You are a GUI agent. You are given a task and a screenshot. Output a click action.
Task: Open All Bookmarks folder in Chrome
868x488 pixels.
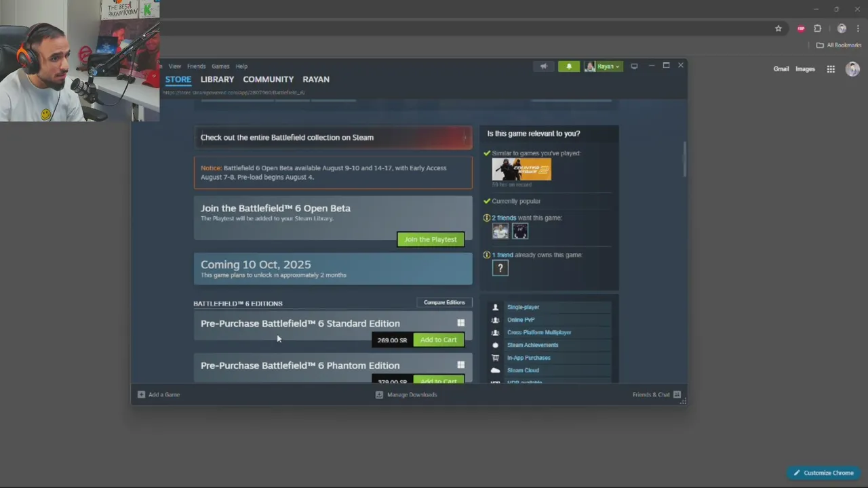point(839,45)
